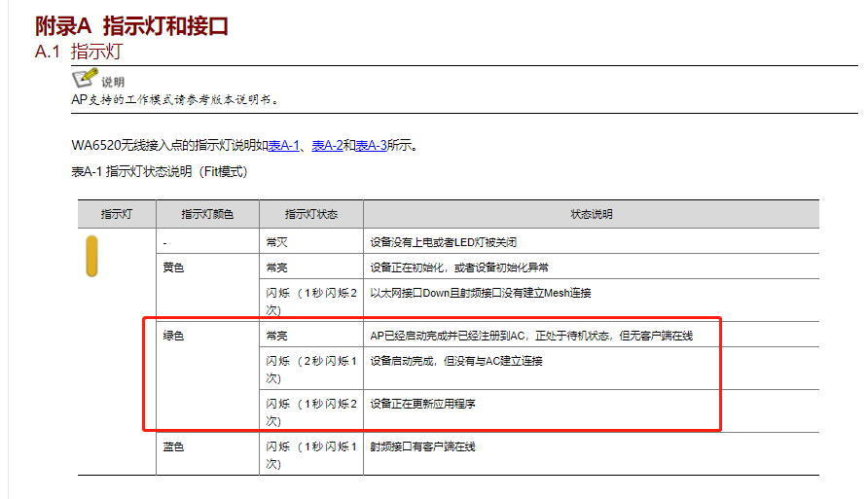This screenshot has width=868, height=499.
Task: Click the 附录A 指示灯和接口 heading
Action: pos(131,26)
